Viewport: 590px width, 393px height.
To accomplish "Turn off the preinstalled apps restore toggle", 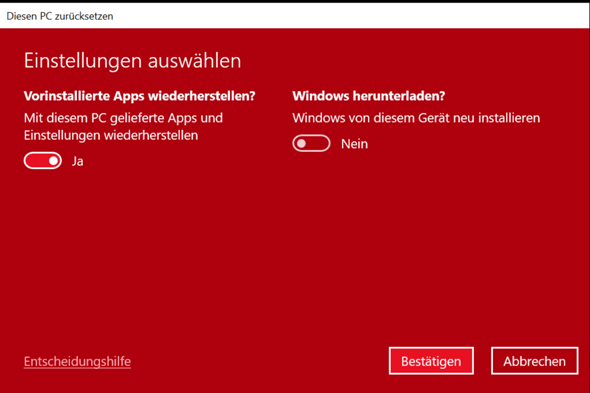I will (43, 161).
